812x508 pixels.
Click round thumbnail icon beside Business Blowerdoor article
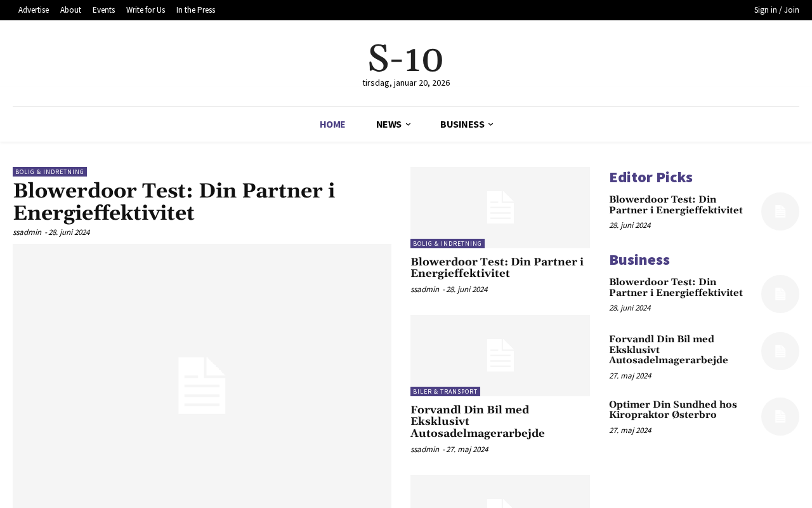[x=780, y=294]
